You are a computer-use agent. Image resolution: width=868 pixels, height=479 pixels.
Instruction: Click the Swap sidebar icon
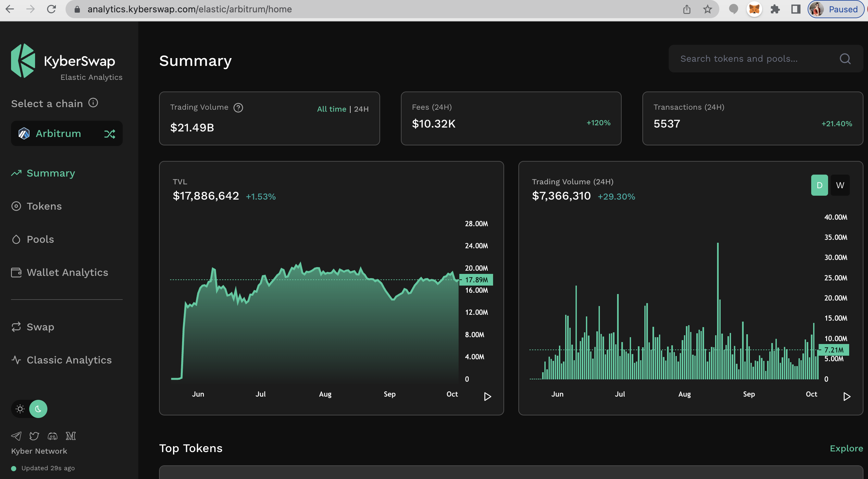17,327
